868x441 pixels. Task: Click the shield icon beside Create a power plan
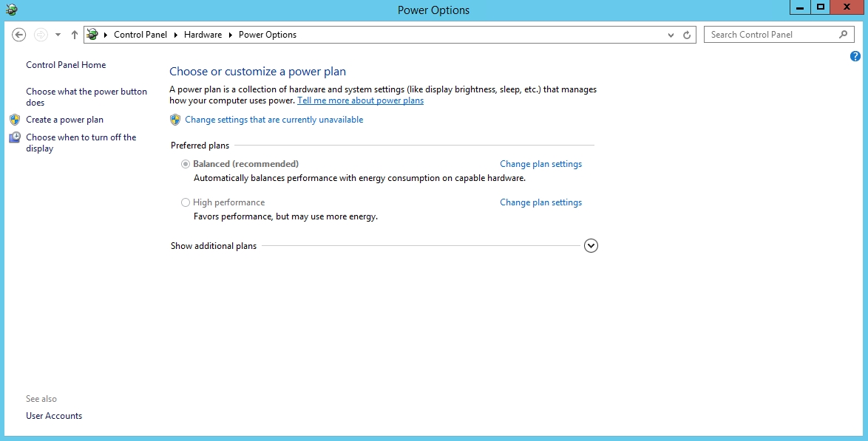pos(13,119)
